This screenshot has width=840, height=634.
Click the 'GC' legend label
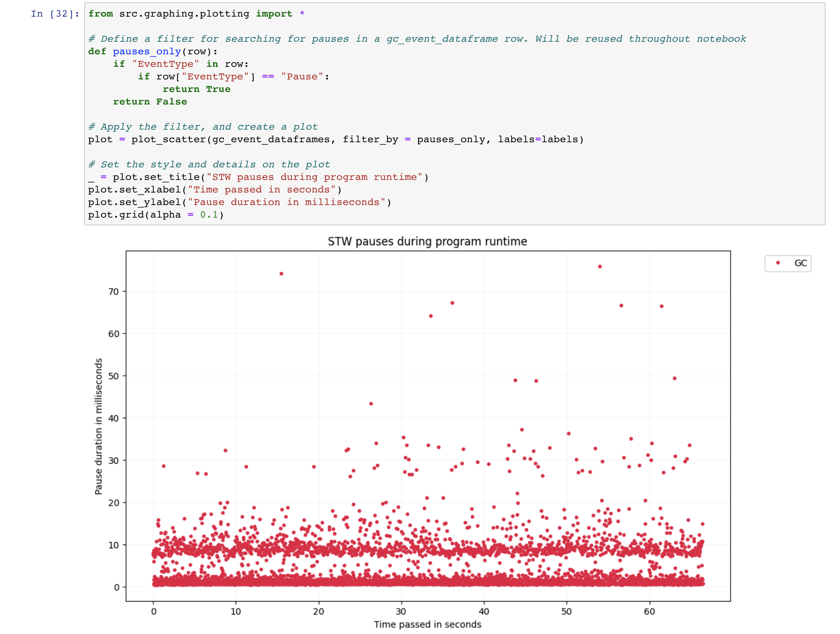800,263
